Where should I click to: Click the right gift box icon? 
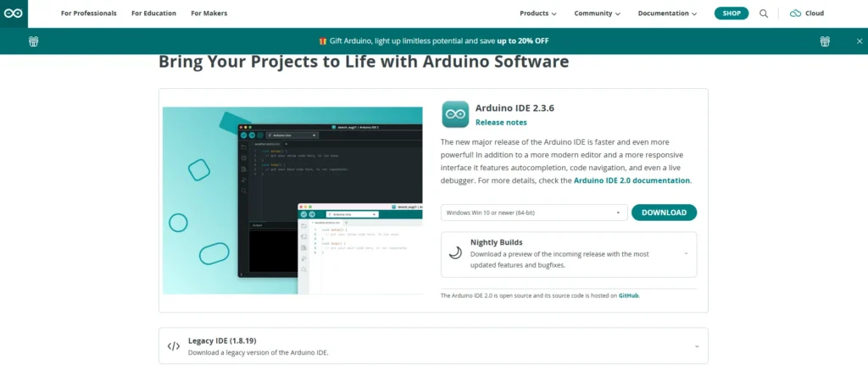pyautogui.click(x=825, y=41)
